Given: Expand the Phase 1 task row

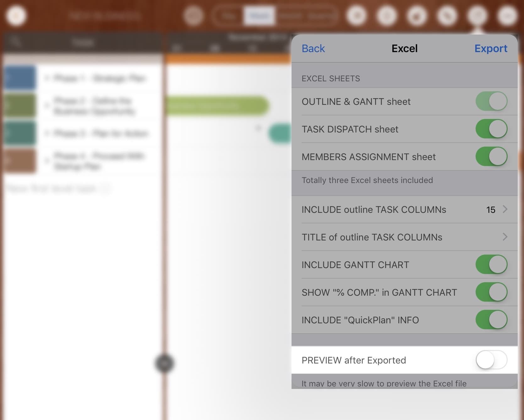Looking at the screenshot, I should point(47,78).
